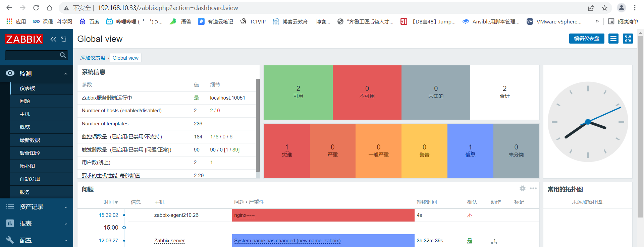644x247 pixels.
Task: Sort problems by 时间 column header
Action: click(x=111, y=202)
